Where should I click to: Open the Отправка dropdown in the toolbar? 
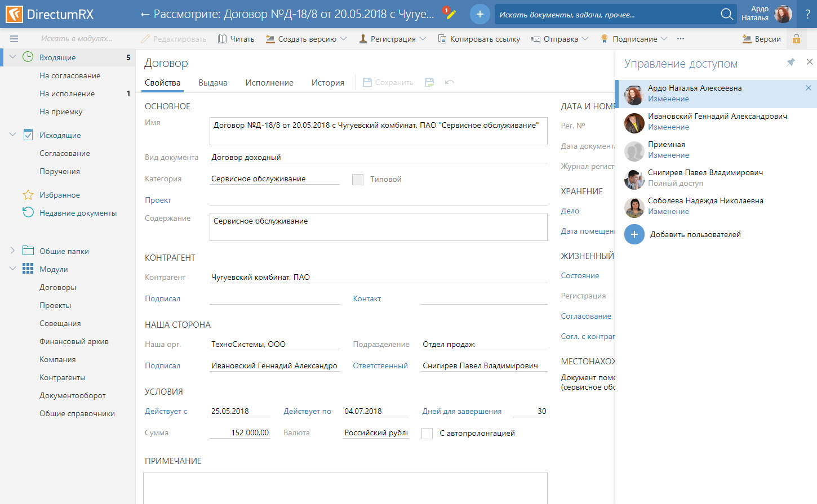click(x=560, y=39)
